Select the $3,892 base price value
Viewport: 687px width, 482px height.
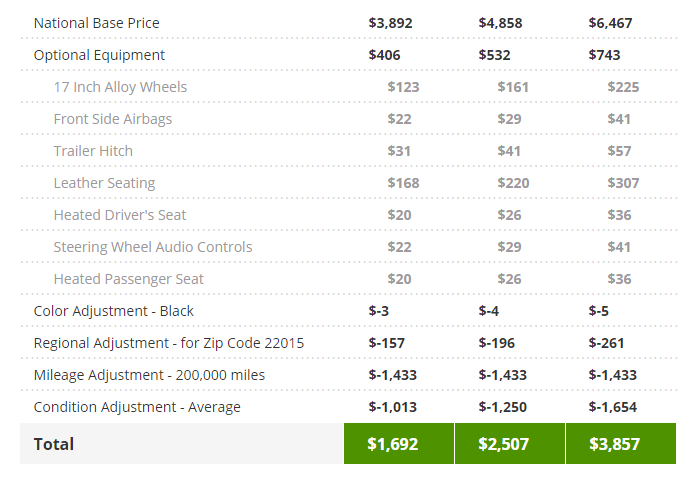click(390, 23)
